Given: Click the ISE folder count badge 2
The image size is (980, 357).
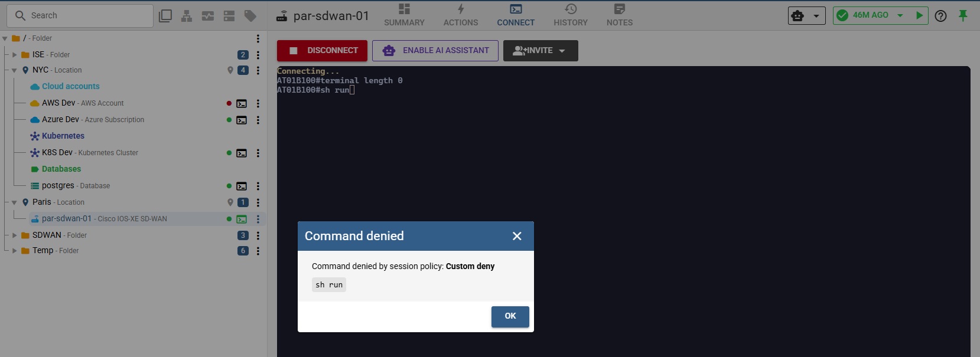Looking at the screenshot, I should [x=243, y=55].
